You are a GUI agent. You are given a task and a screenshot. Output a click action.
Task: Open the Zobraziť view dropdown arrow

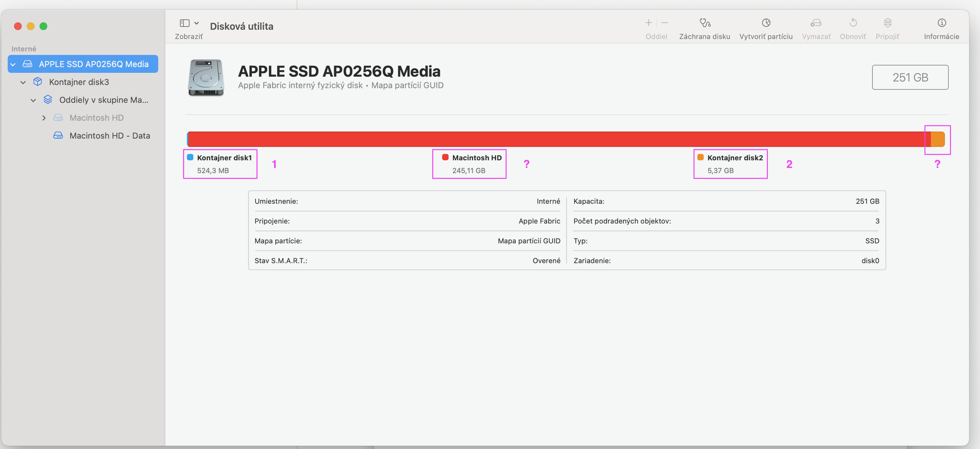tap(197, 23)
